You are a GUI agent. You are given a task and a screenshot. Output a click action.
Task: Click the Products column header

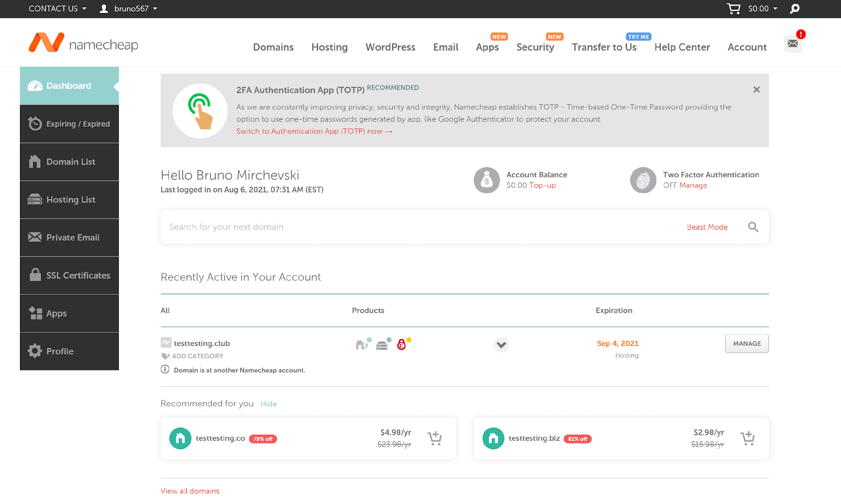[x=368, y=311]
